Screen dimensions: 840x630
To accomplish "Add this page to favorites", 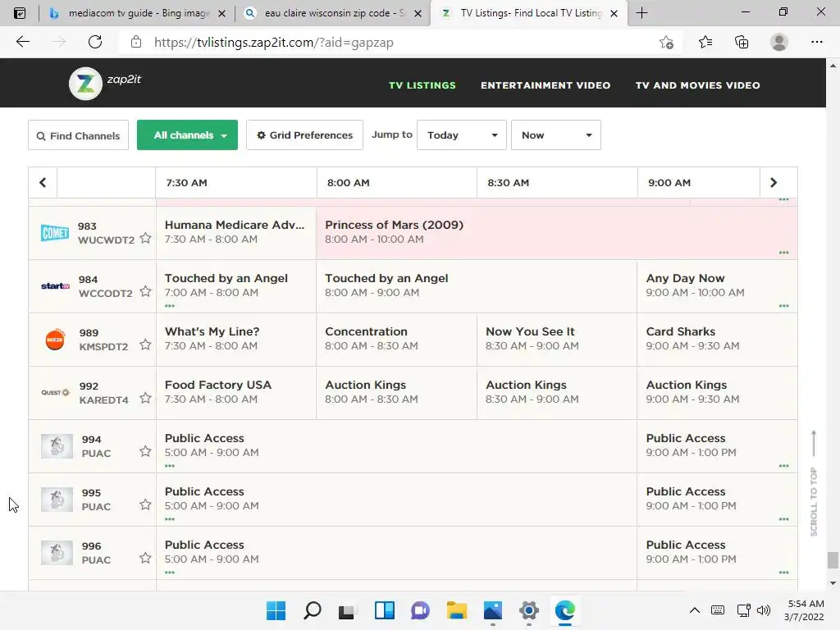I will click(x=666, y=43).
